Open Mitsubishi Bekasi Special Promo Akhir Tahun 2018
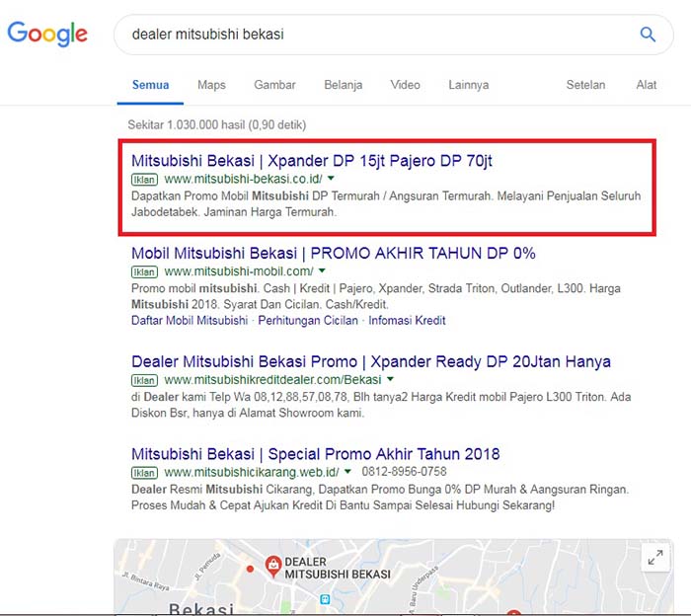This screenshot has width=691, height=616. pos(315,454)
